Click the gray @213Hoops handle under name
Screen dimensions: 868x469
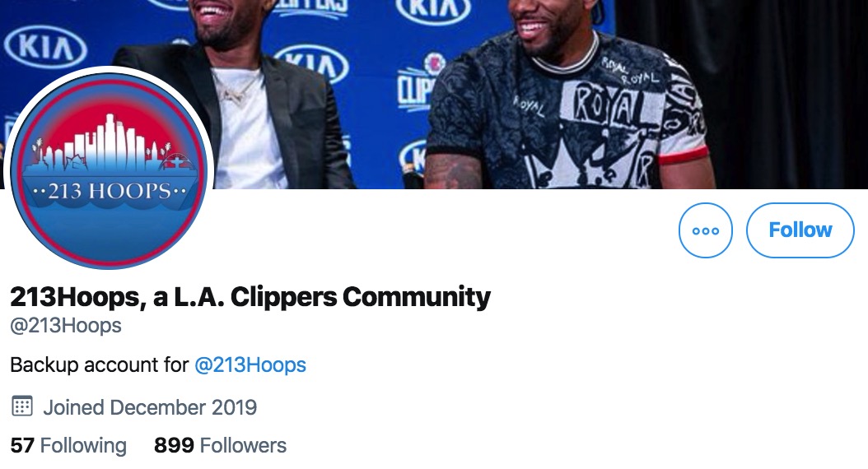coord(66,326)
